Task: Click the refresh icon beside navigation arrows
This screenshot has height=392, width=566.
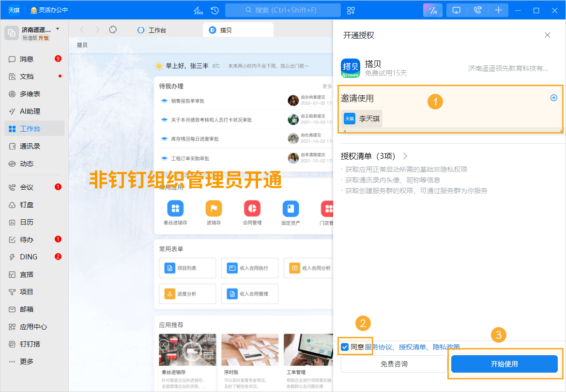Action: 113,29
